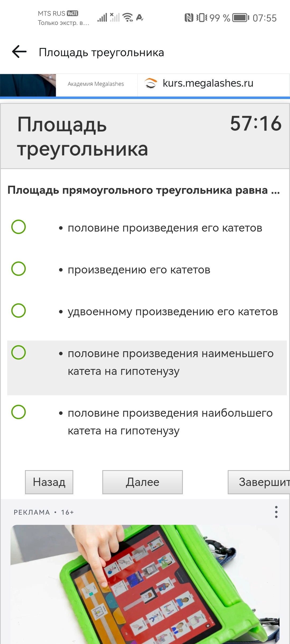Tap the vibration mode status icon
Screen dimensions: 290x644
(202, 18)
